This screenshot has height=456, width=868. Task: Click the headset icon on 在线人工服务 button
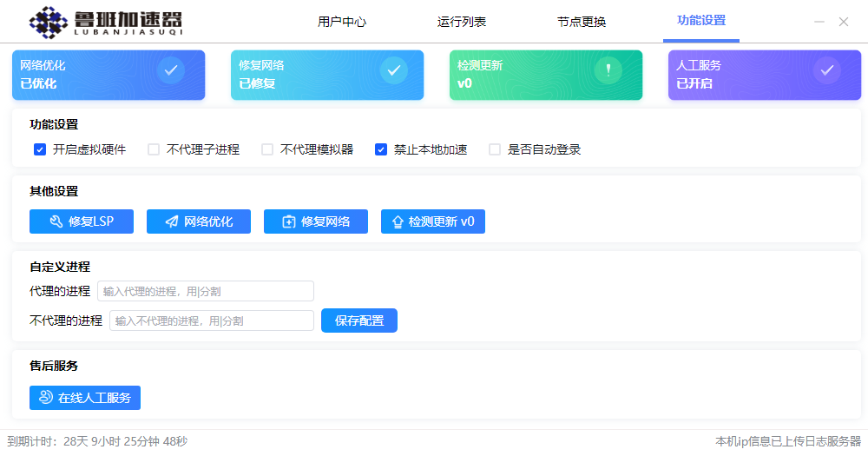tap(46, 398)
